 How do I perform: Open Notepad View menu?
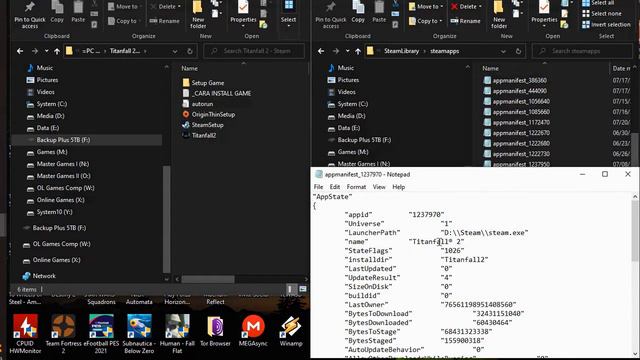coord(379,187)
